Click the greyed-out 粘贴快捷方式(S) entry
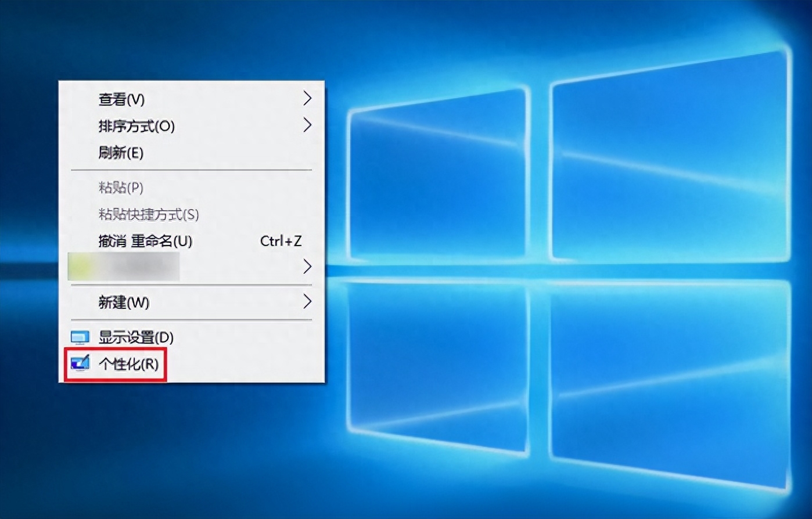The image size is (812, 519). [x=149, y=214]
